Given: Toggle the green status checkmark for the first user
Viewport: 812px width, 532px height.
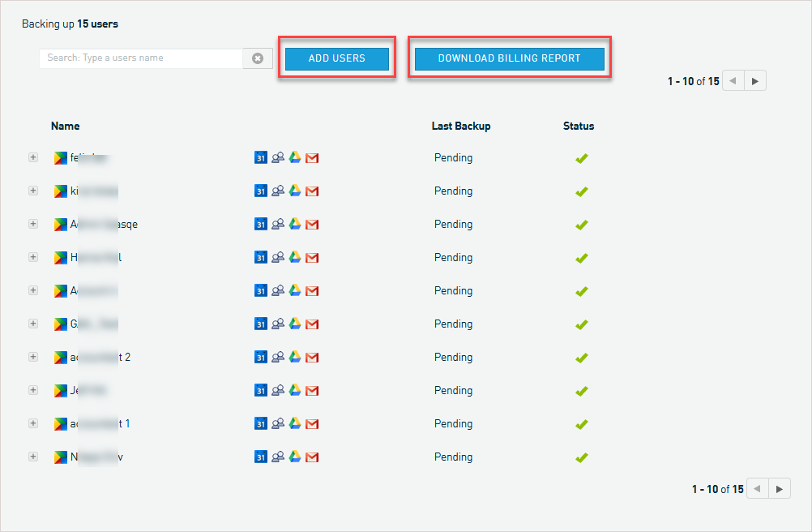Looking at the screenshot, I should click(x=581, y=157).
